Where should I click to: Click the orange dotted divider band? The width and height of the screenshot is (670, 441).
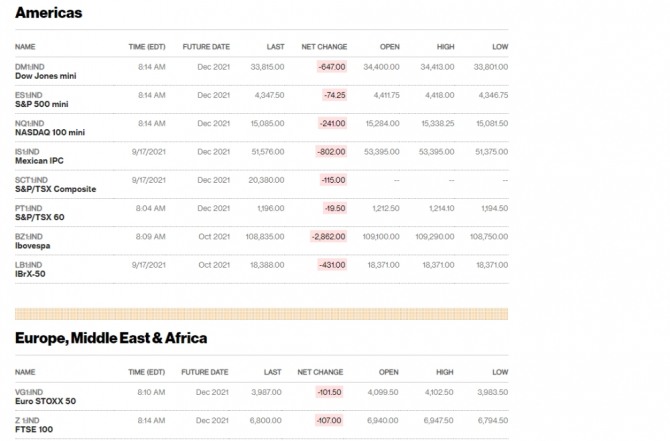point(261,313)
